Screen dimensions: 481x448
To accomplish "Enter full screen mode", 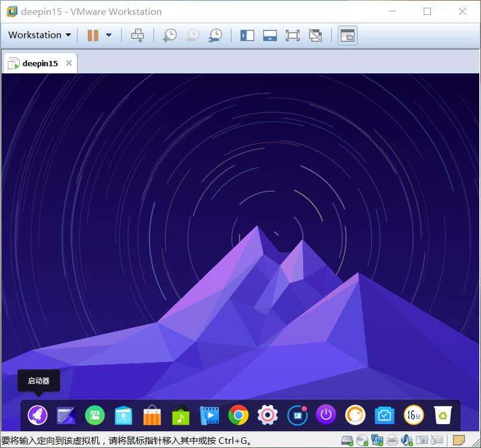I will click(292, 35).
